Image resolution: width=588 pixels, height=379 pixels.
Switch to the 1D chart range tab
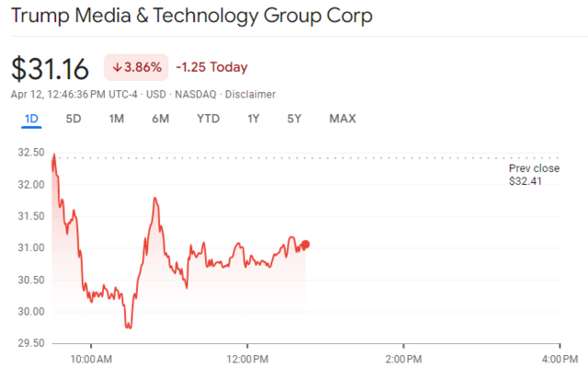click(30, 119)
